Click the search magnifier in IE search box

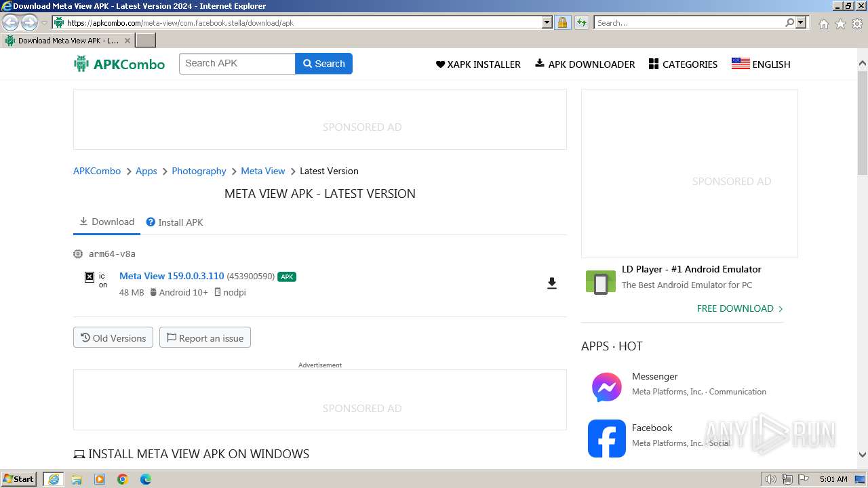789,22
